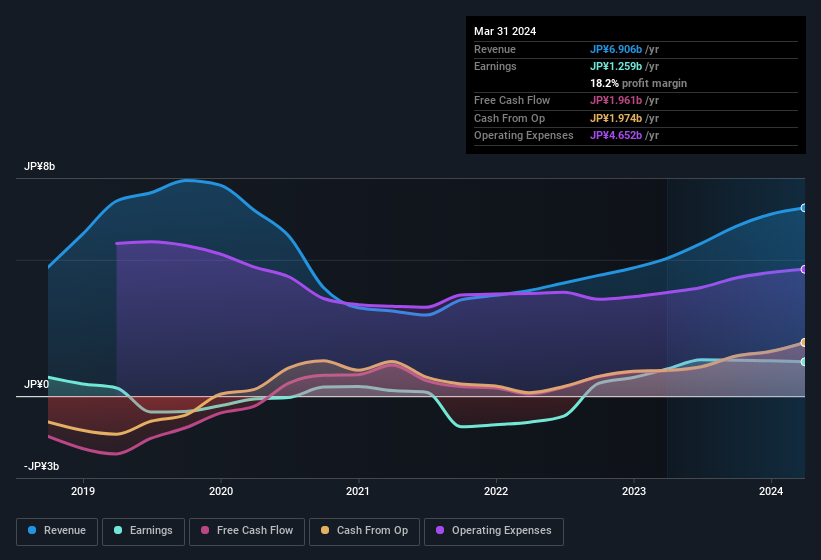Click the 2023 x-axis label
Screen dimensions: 821x560
tap(634, 491)
